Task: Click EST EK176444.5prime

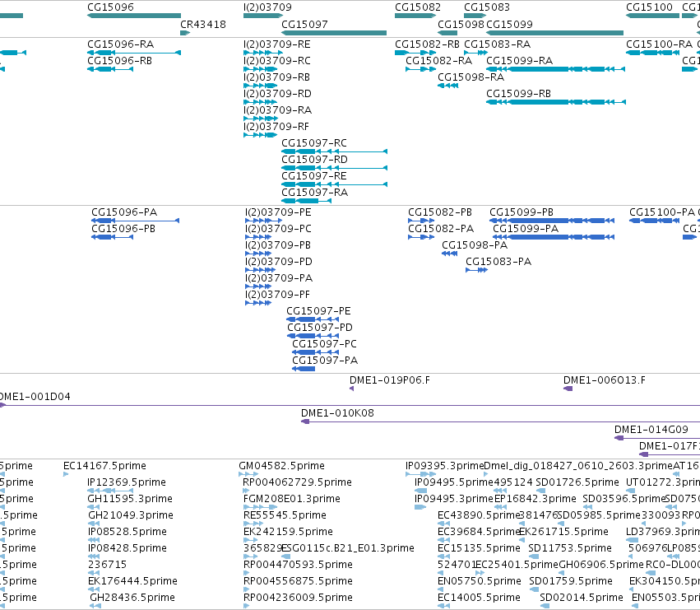Action: tap(132, 581)
